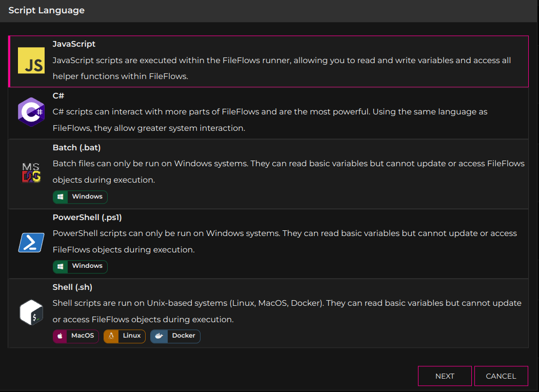The height and width of the screenshot is (392, 539).
Task: Click the Script Language dialog title
Action: [x=47, y=10]
